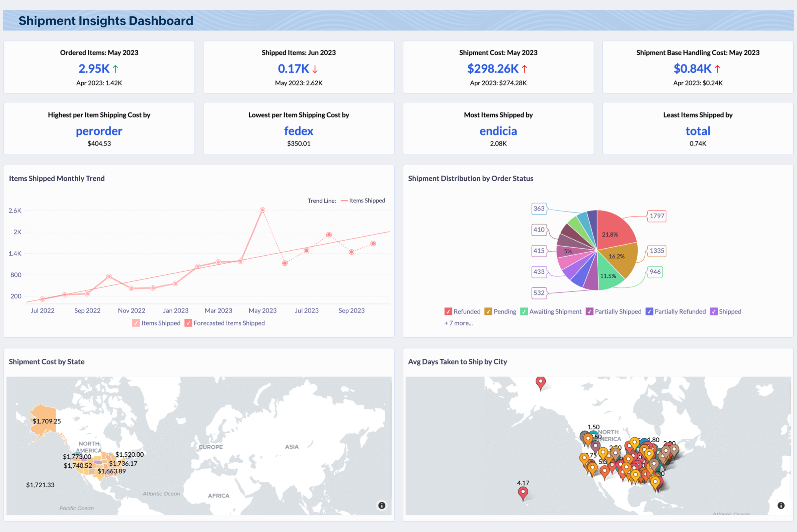Uncheck the Refunded legend checkbox
This screenshot has width=797, height=532.
[448, 312]
